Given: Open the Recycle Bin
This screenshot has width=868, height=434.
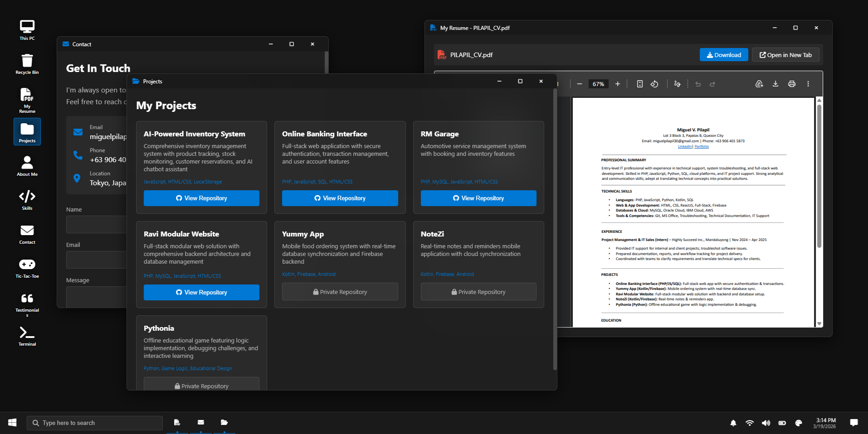Looking at the screenshot, I should pyautogui.click(x=27, y=63).
